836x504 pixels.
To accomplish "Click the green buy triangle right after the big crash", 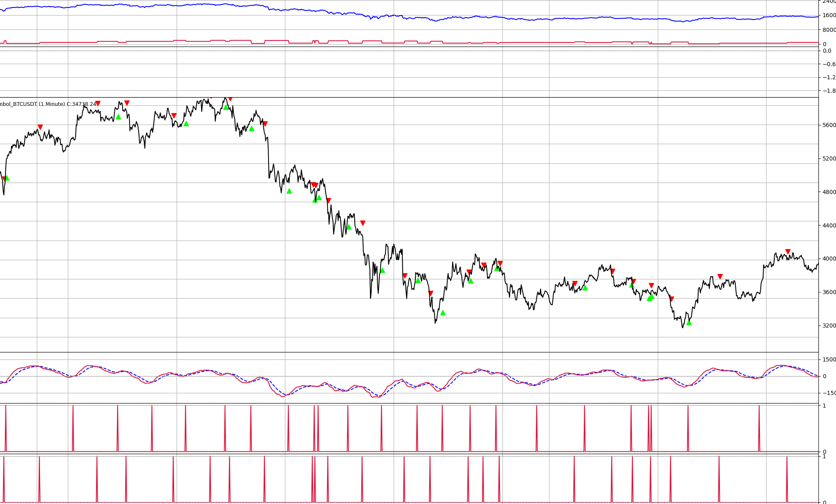I will pos(289,191).
